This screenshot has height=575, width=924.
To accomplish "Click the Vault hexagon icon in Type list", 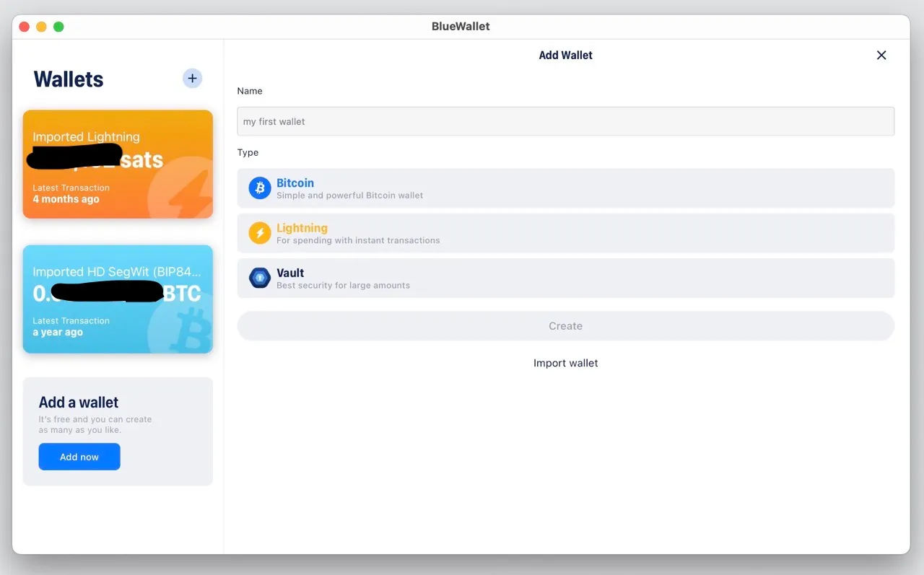I will pyautogui.click(x=260, y=278).
